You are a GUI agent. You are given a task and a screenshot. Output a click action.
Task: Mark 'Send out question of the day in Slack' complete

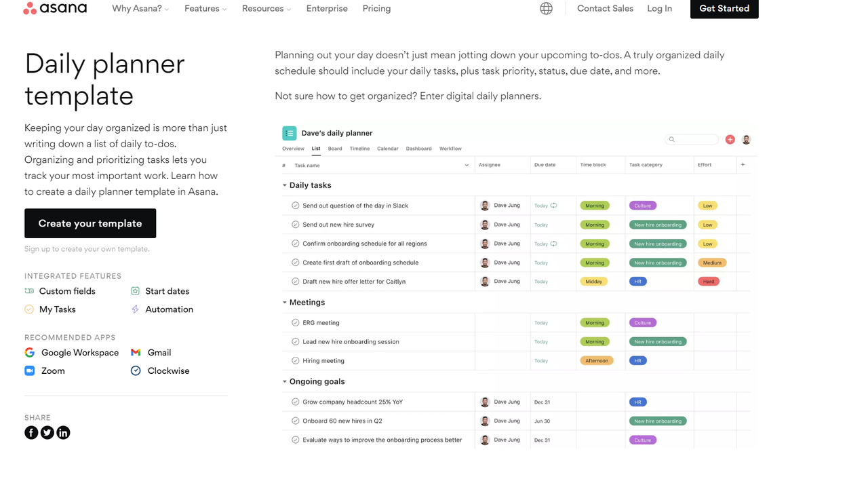pyautogui.click(x=296, y=206)
